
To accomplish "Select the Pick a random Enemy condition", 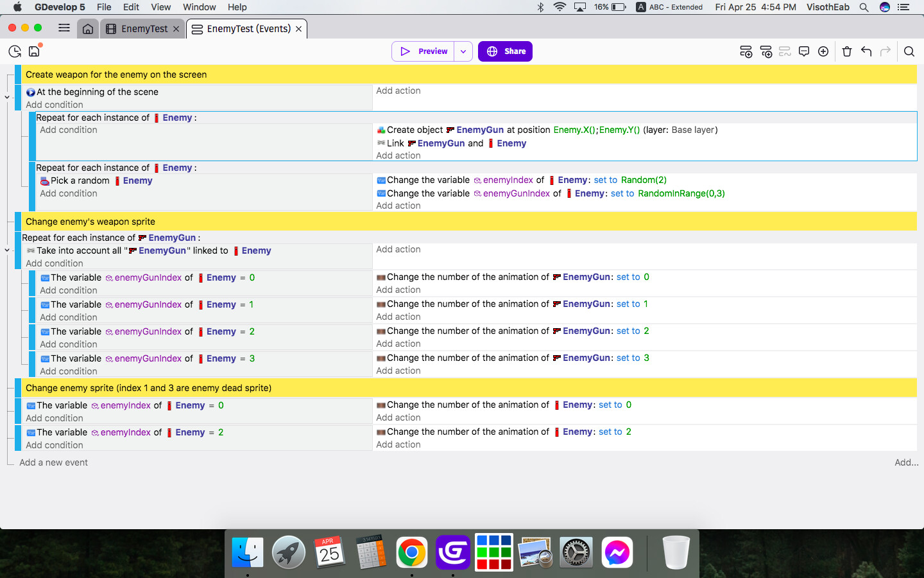I will [96, 180].
